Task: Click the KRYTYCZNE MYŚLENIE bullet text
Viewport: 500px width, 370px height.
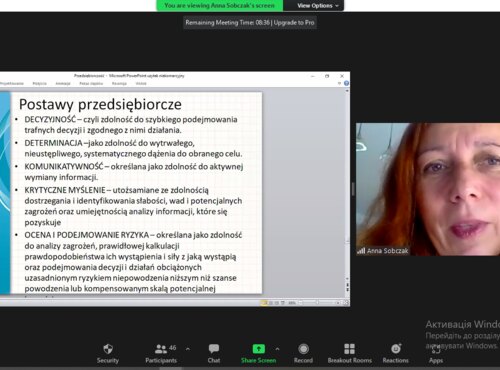Action: (133, 206)
